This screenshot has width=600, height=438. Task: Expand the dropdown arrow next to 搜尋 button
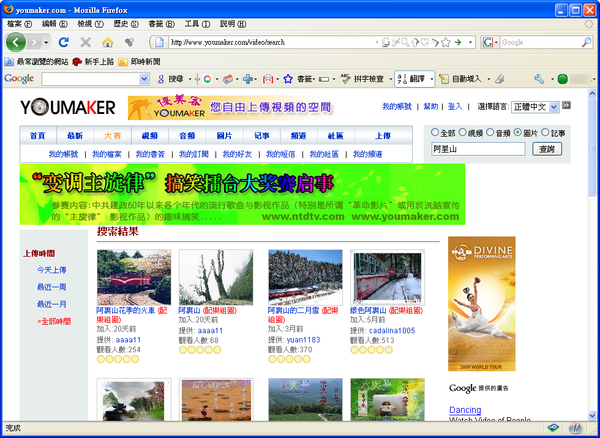[x=190, y=80]
